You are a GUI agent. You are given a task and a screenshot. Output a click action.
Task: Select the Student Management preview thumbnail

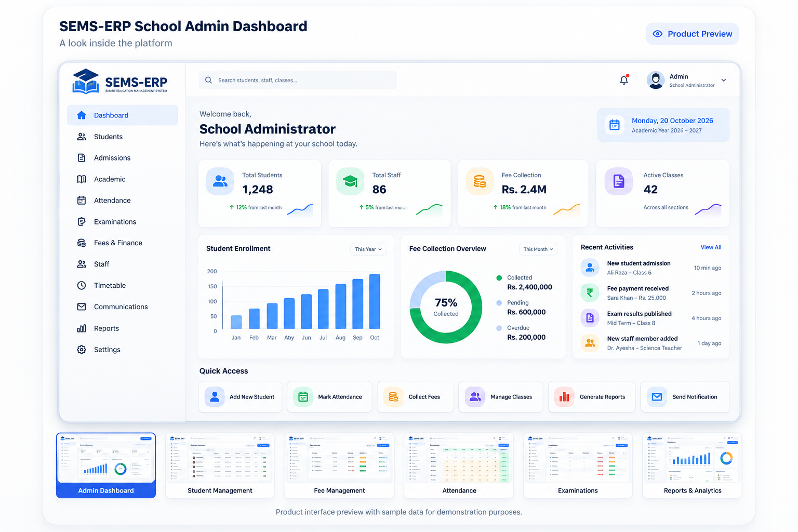220,465
